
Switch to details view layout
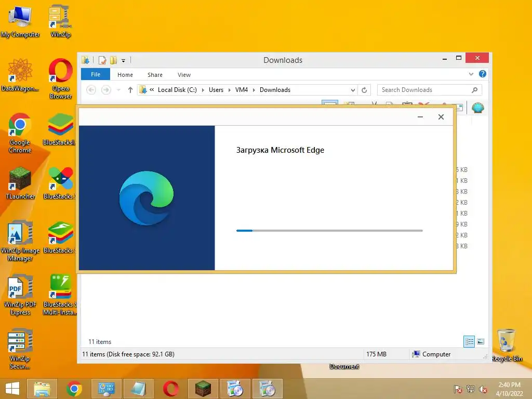click(469, 342)
